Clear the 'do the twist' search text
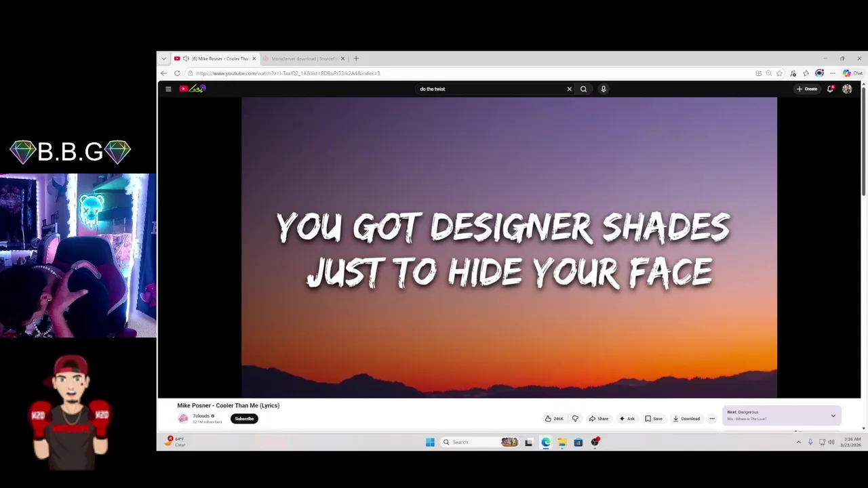This screenshot has width=868, height=488. coord(569,89)
